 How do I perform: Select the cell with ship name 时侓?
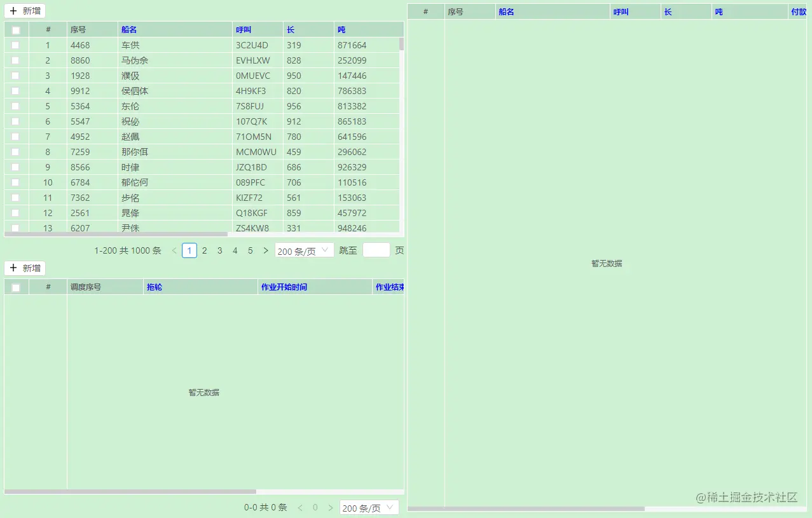click(x=175, y=167)
